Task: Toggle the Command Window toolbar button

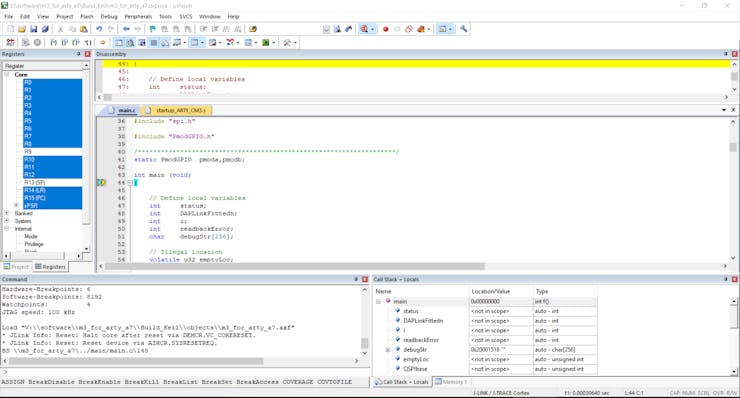Action: 118,42
